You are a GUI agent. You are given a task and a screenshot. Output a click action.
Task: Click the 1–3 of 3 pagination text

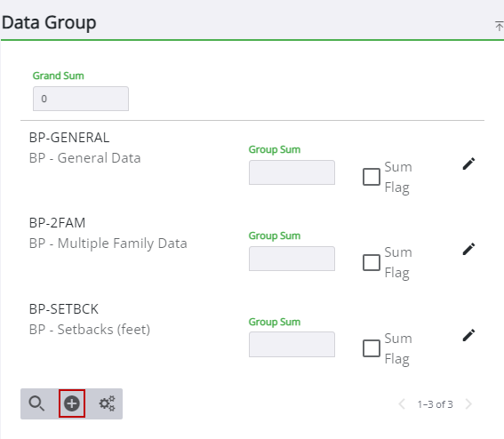point(436,404)
